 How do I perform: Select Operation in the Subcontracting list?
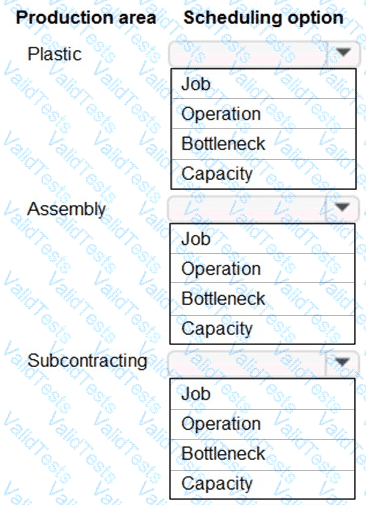[x=263, y=424]
